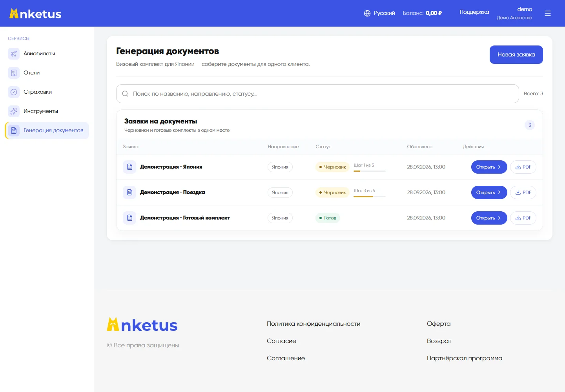Viewport: 565px width, 392px height.
Task: Open the Возврат footer link
Action: pos(439,341)
